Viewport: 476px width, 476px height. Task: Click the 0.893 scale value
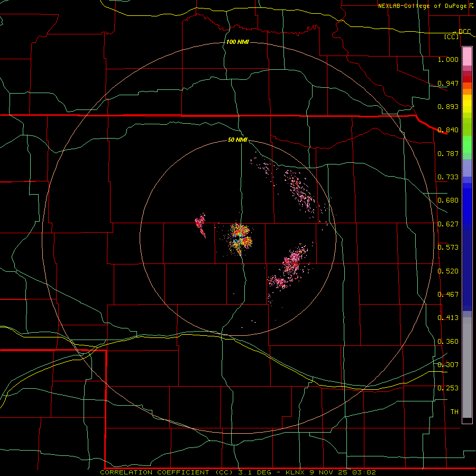(448, 106)
